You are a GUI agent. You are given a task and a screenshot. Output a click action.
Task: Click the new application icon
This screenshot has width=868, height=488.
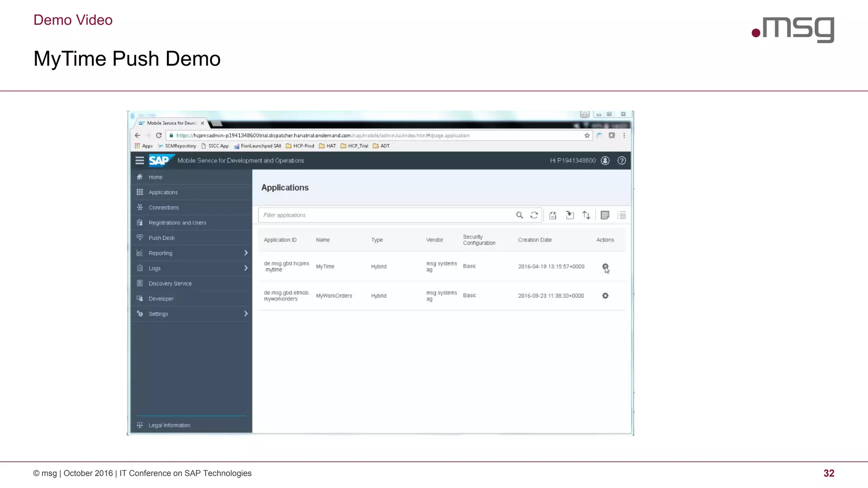click(x=553, y=215)
